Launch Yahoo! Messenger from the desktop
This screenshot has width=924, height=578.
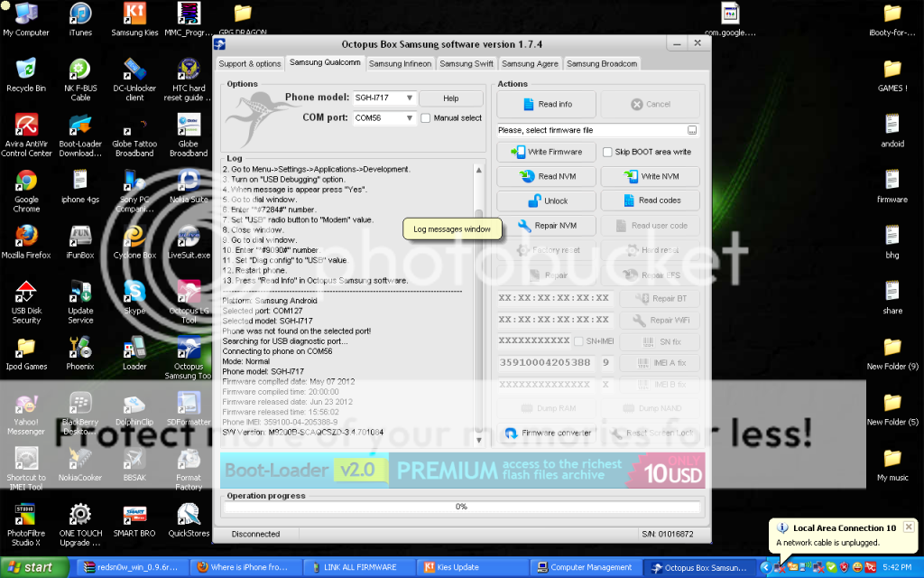[x=26, y=414]
